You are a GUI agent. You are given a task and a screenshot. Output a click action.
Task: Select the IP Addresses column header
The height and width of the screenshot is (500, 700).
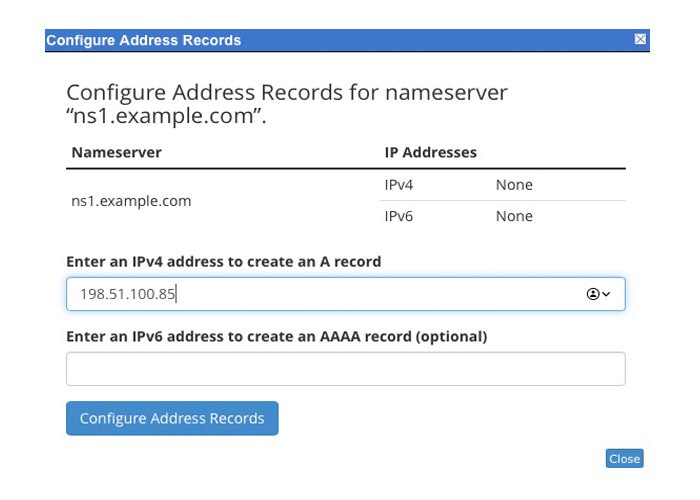430,153
